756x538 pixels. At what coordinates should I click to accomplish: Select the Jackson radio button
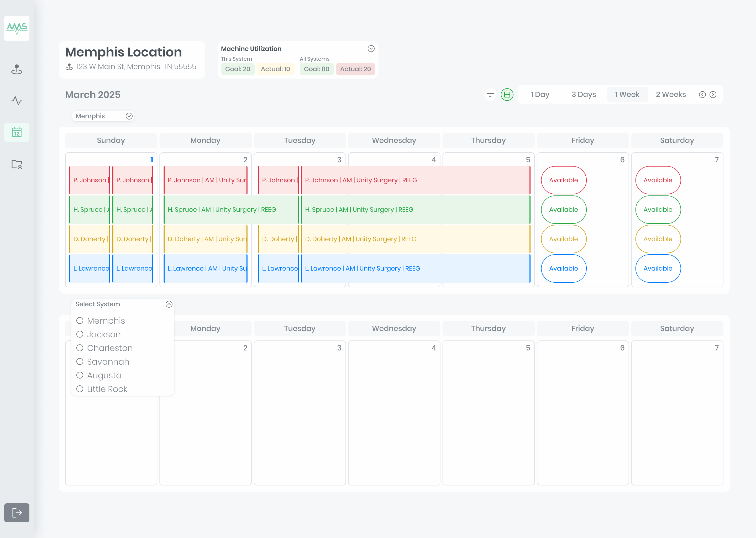80,334
